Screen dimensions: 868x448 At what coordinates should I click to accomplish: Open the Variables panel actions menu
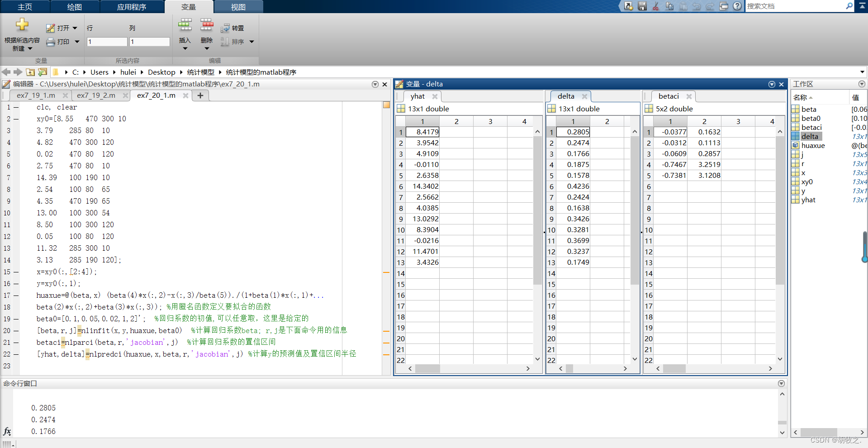pos(772,84)
